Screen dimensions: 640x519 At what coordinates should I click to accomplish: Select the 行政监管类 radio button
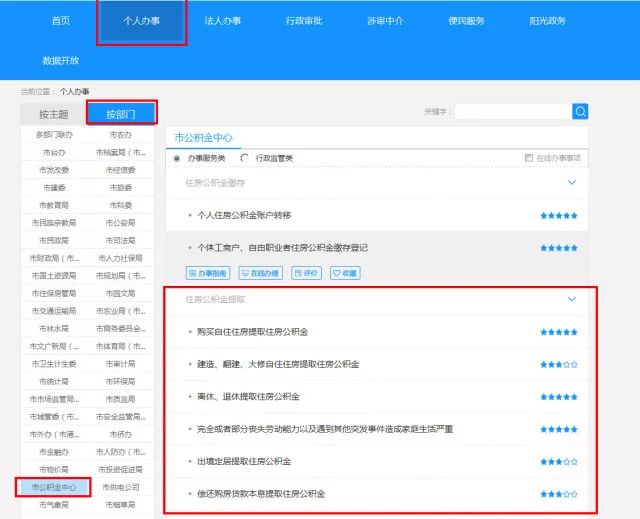pyautogui.click(x=245, y=158)
